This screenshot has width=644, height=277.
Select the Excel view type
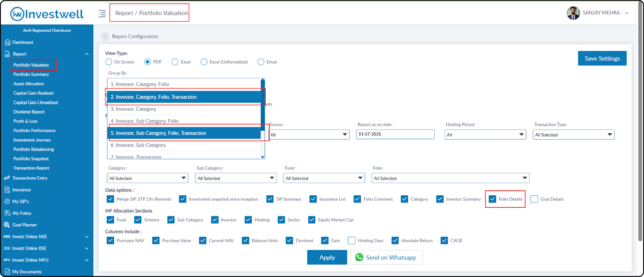pyautogui.click(x=175, y=62)
